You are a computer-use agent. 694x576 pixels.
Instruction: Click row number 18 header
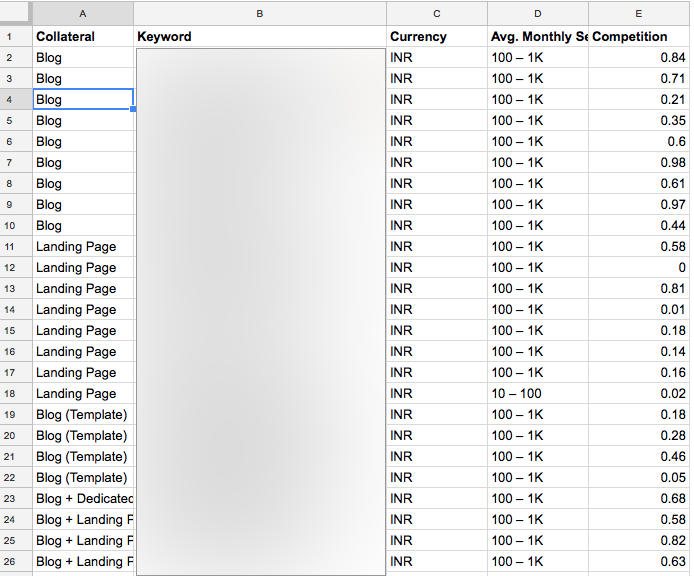[x=16, y=394]
